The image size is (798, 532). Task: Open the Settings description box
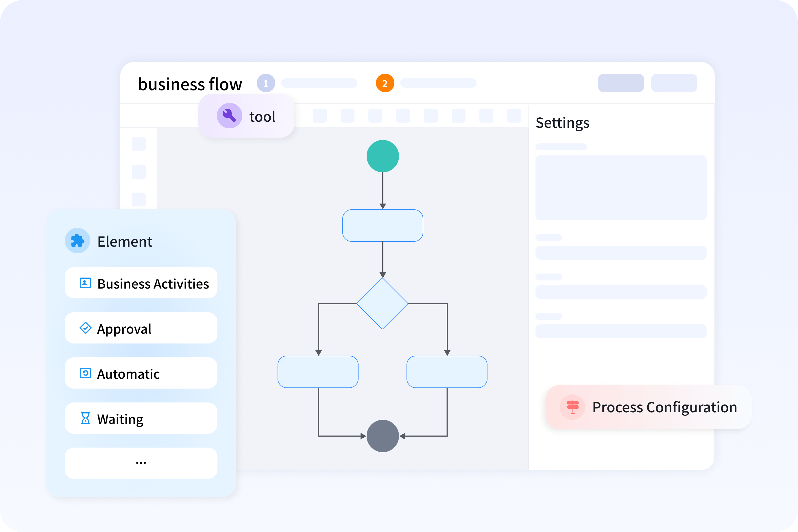point(620,188)
